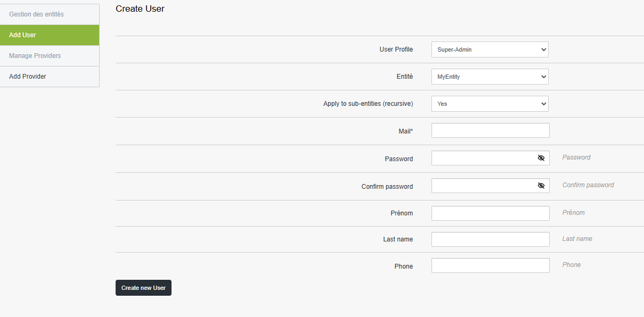Click into the Password text box

482,158
